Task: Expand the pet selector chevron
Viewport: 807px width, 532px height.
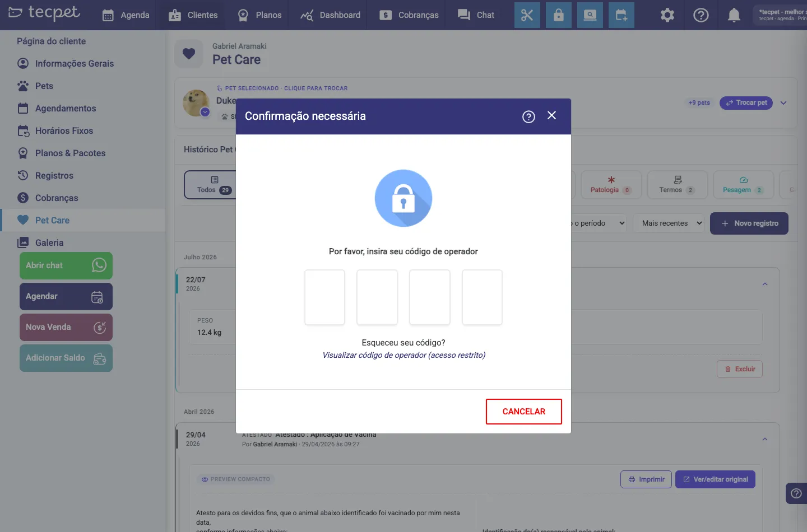Action: pyautogui.click(x=783, y=103)
